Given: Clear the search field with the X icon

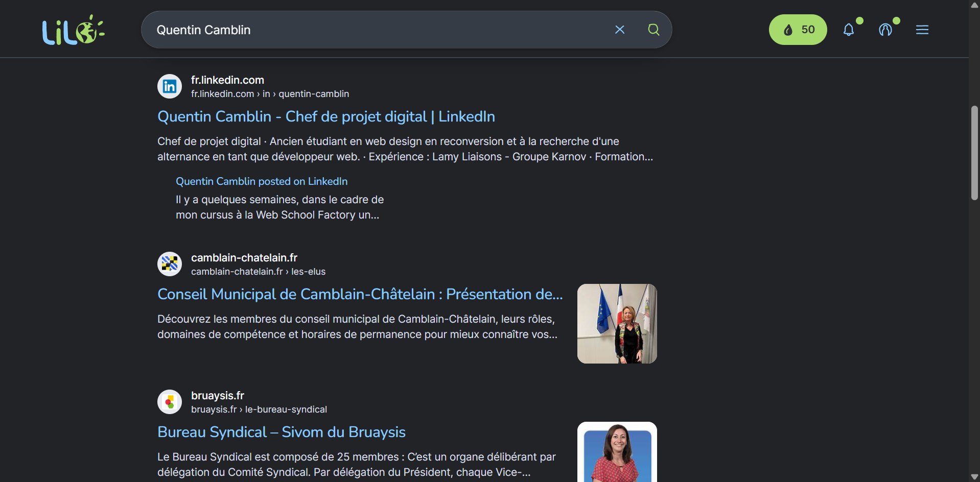Looking at the screenshot, I should (x=620, y=30).
